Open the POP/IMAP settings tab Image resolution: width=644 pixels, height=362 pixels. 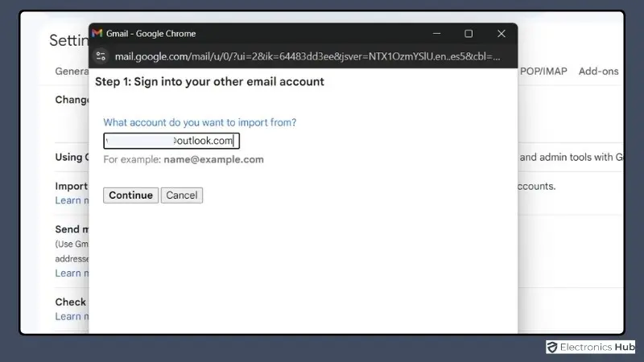(x=543, y=71)
